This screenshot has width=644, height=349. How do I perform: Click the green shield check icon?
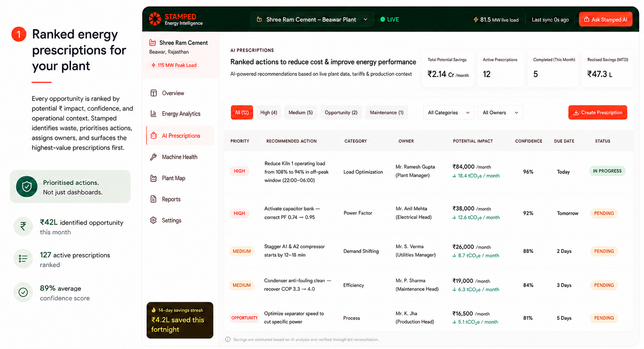tap(27, 187)
